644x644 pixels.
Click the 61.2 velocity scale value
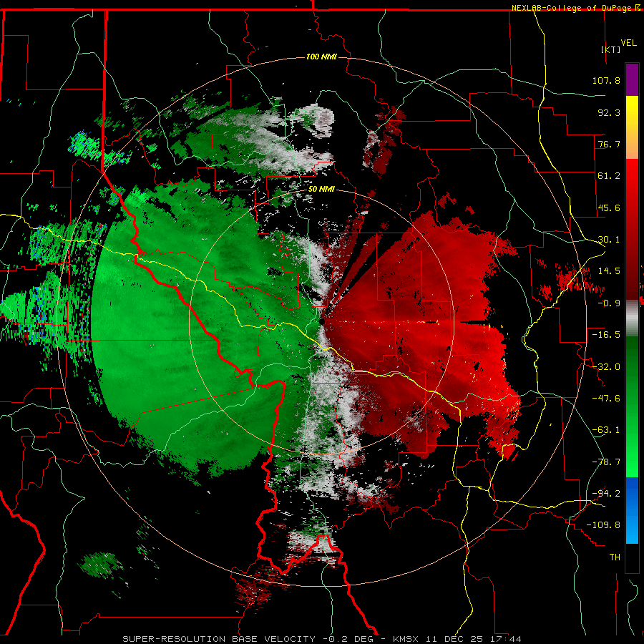click(x=609, y=176)
